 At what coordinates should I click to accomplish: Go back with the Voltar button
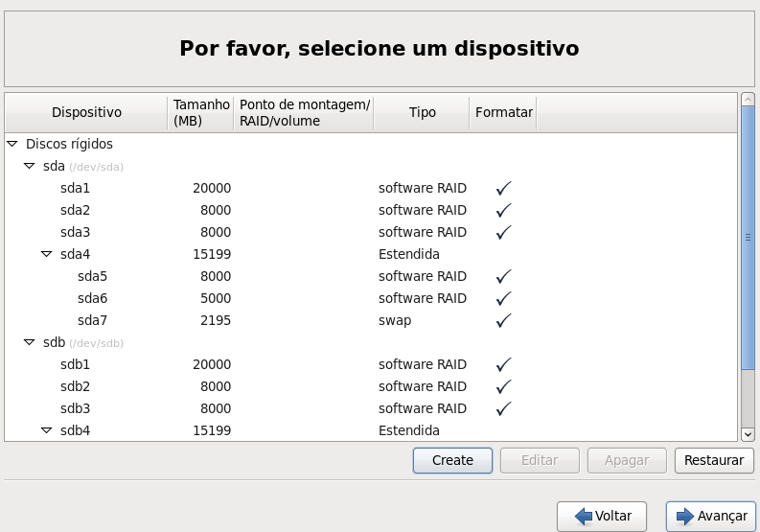(602, 516)
